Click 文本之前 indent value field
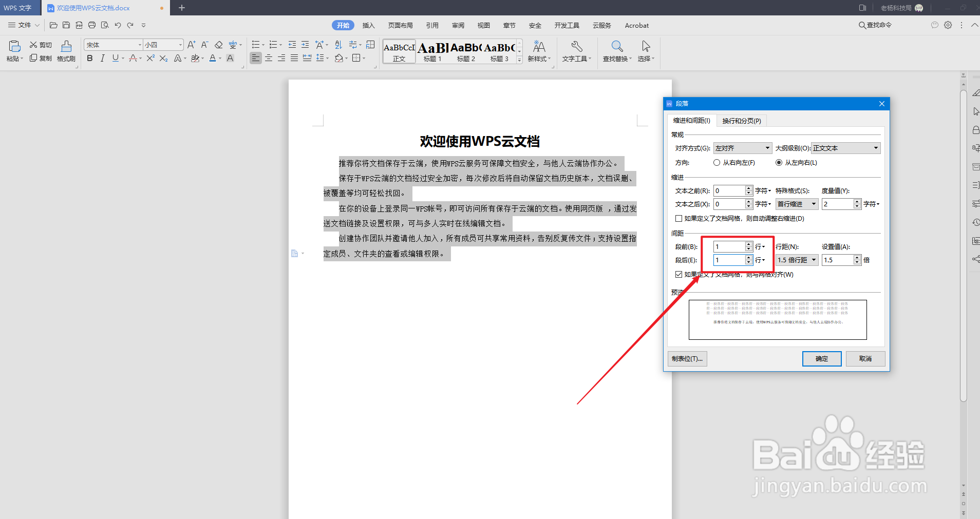The width and height of the screenshot is (980, 519). coord(729,191)
